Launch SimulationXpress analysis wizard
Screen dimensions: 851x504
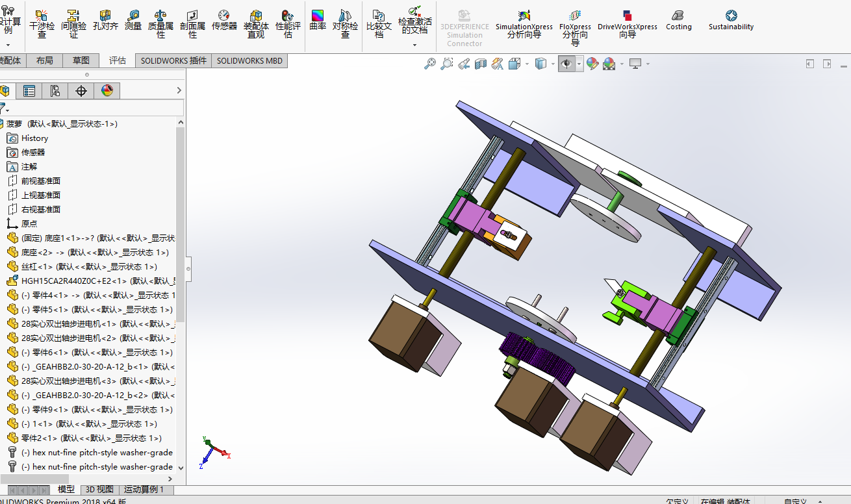524,25
